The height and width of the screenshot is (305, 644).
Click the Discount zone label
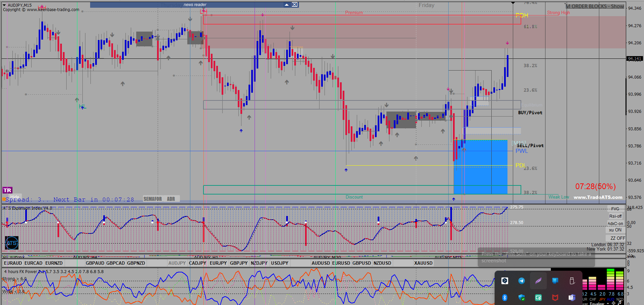click(x=354, y=197)
